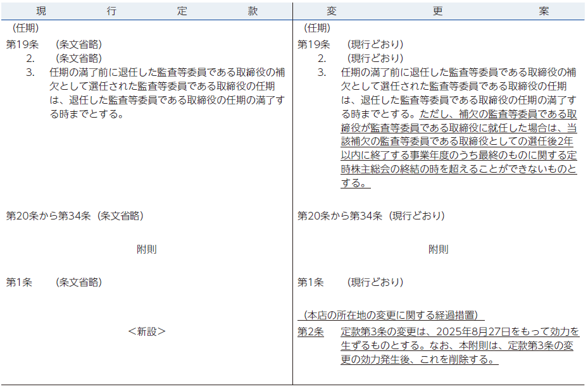Click (任期) heading under 現行定款

click(25, 28)
